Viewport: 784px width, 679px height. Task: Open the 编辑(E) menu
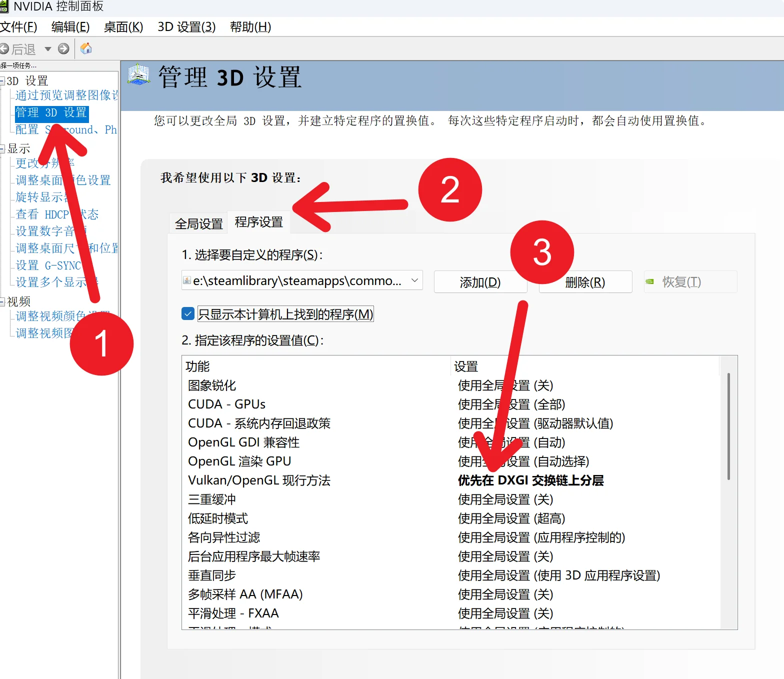click(70, 27)
